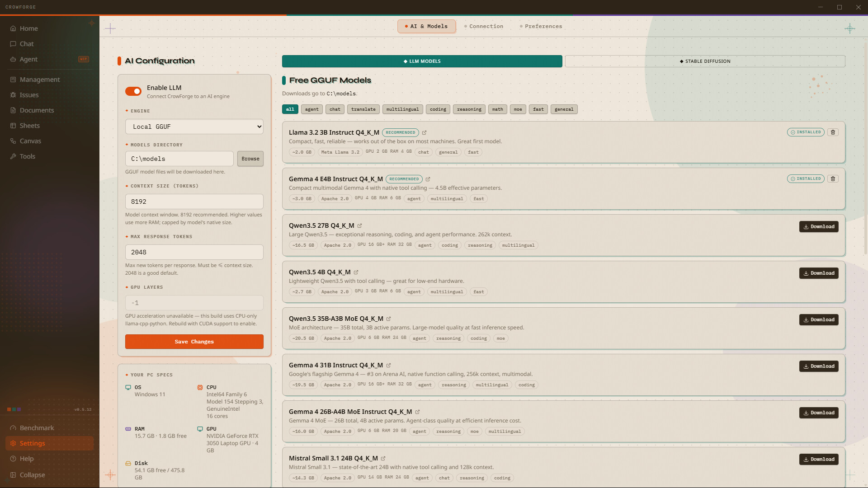The width and height of the screenshot is (868, 488).
Task: Click the INSTALLED badge on Llama 3.2 3B
Action: click(x=806, y=132)
